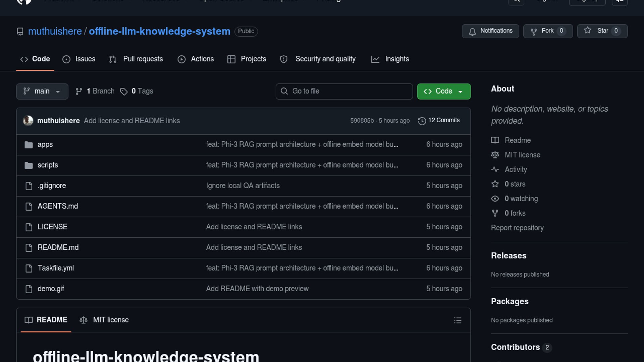Click the tags icon

pos(124,92)
